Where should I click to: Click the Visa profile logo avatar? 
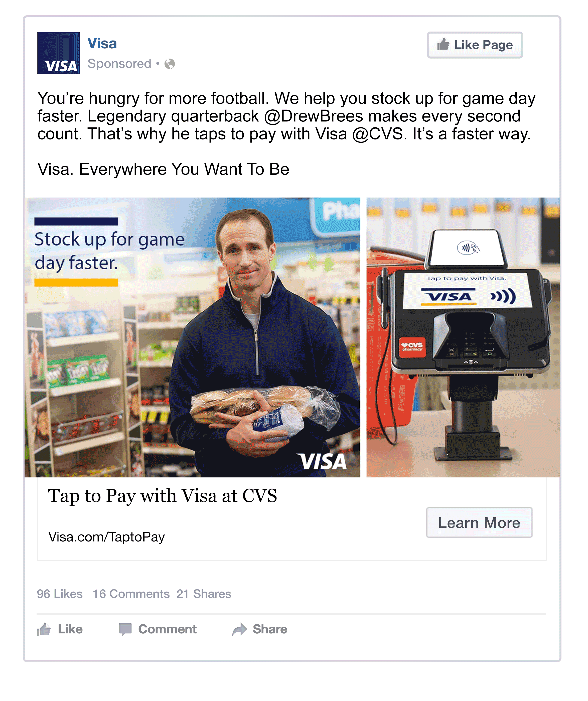[58, 53]
